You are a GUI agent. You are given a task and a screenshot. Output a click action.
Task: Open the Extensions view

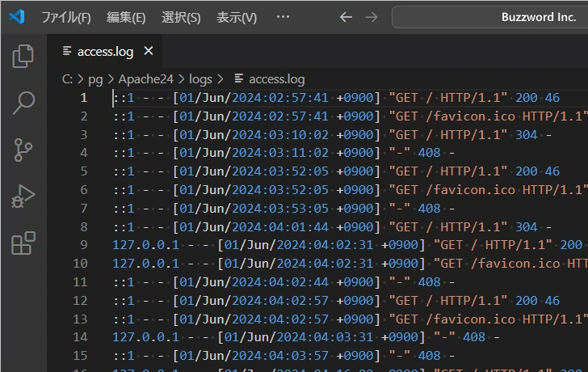click(x=23, y=243)
